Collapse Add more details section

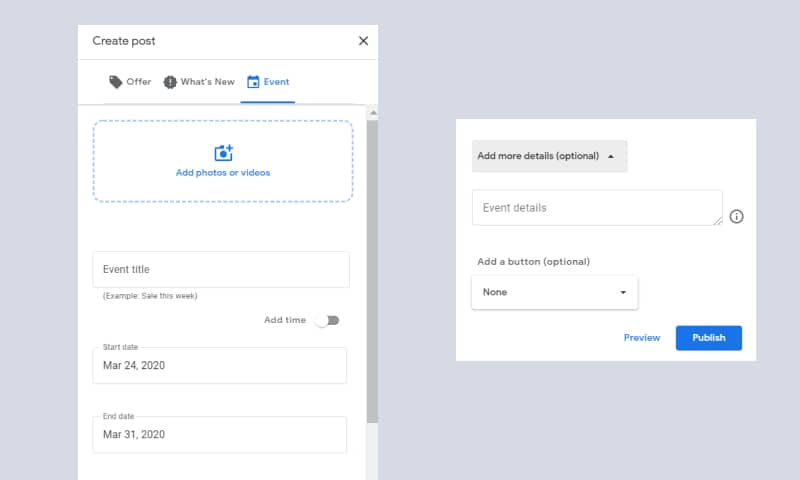point(549,156)
